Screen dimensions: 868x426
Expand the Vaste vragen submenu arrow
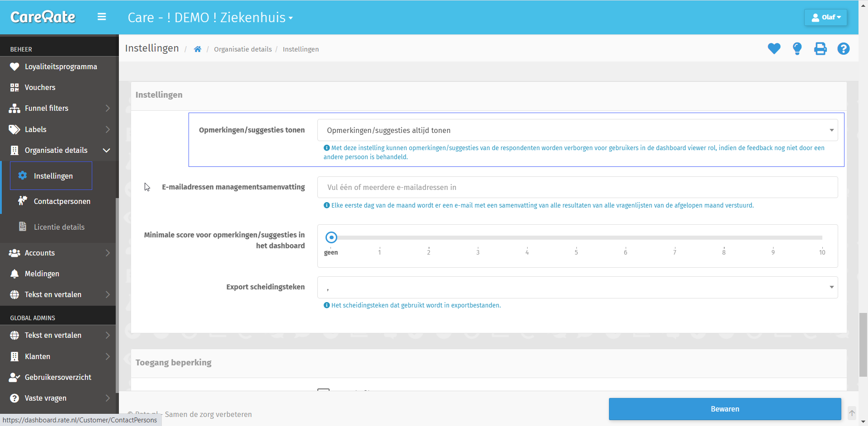point(108,398)
